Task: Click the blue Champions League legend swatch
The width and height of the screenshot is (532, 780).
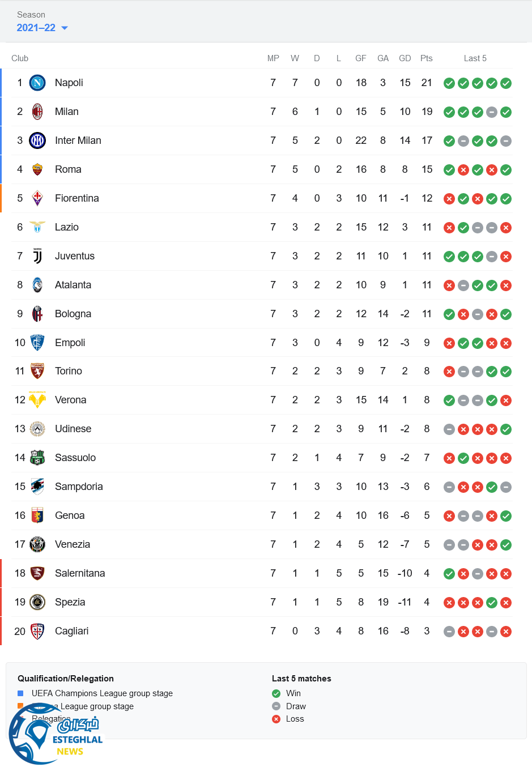Action: [x=20, y=693]
